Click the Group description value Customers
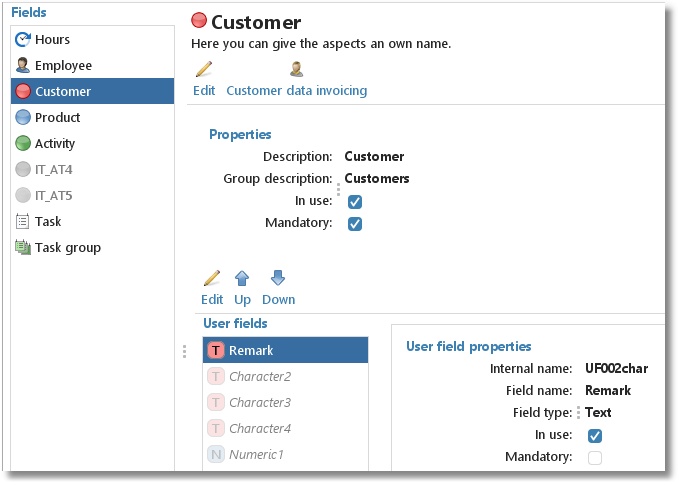Viewport: 679px width, 485px height. tap(377, 178)
